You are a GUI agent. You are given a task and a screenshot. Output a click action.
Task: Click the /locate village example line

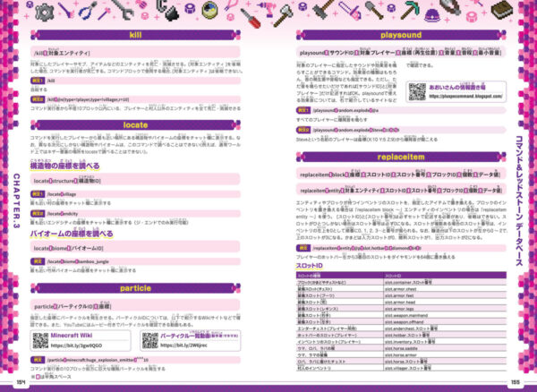click(135, 194)
